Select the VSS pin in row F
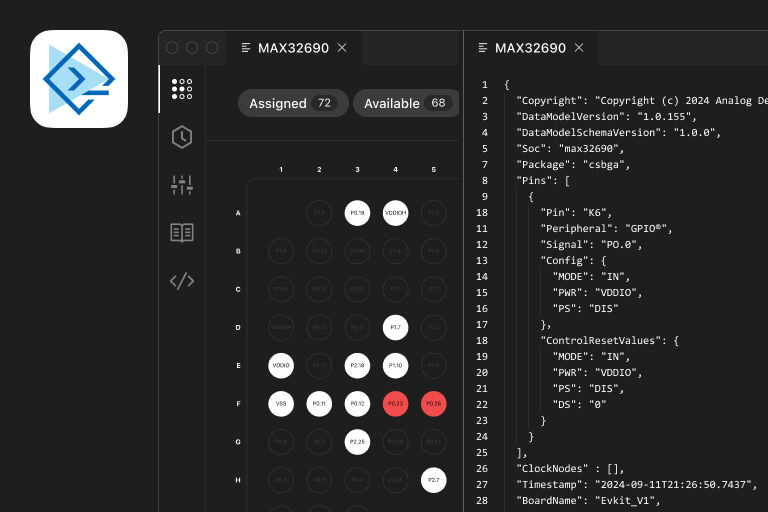The width and height of the screenshot is (768, 512). pyautogui.click(x=281, y=404)
